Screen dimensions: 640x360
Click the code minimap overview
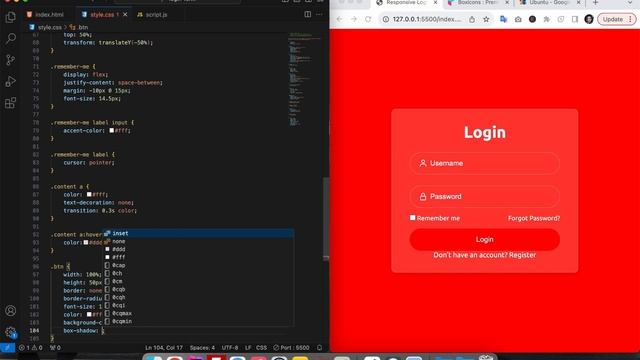305,80
